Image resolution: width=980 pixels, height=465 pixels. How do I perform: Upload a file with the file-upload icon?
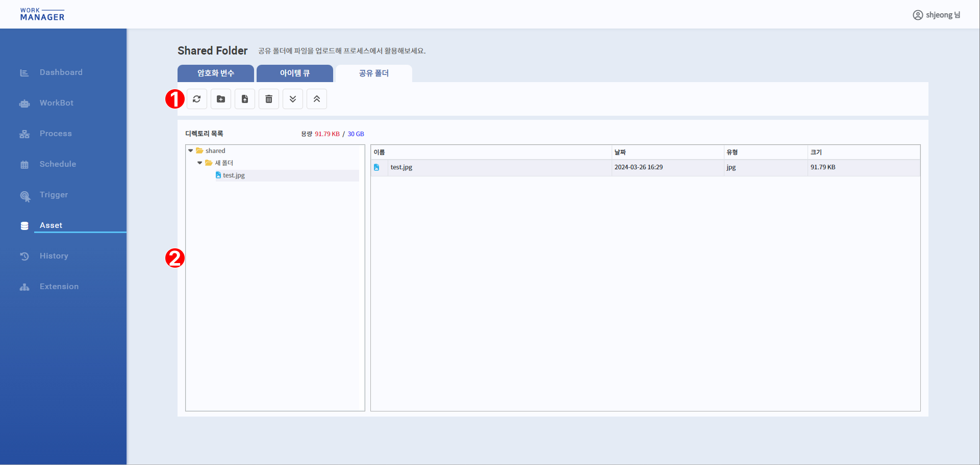(245, 99)
